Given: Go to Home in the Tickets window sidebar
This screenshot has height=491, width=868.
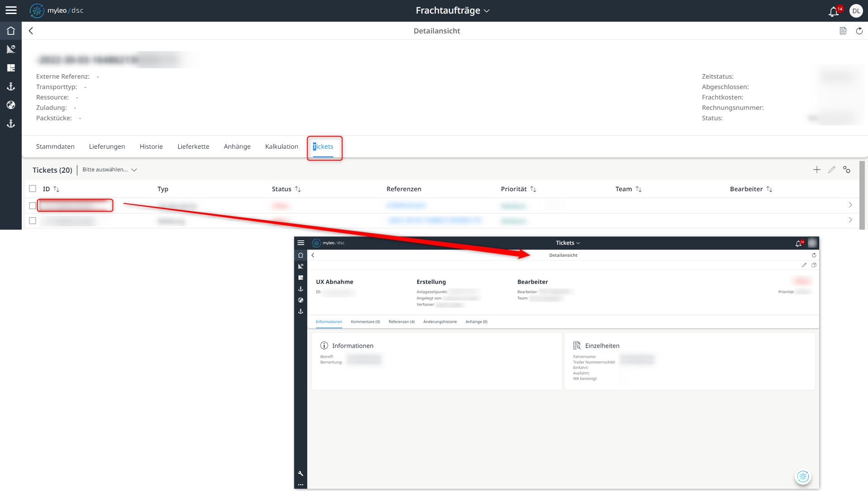Looking at the screenshot, I should point(301,255).
